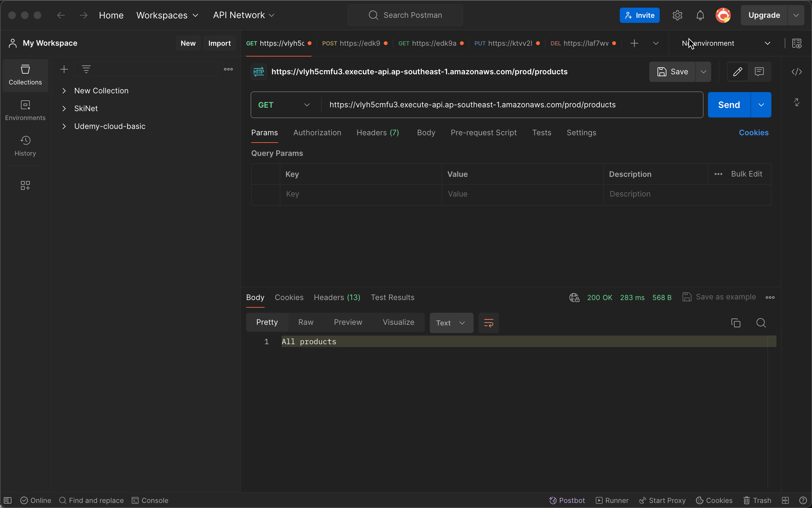Open the response more options ellipsis
The height and width of the screenshot is (508, 812).
(x=770, y=297)
